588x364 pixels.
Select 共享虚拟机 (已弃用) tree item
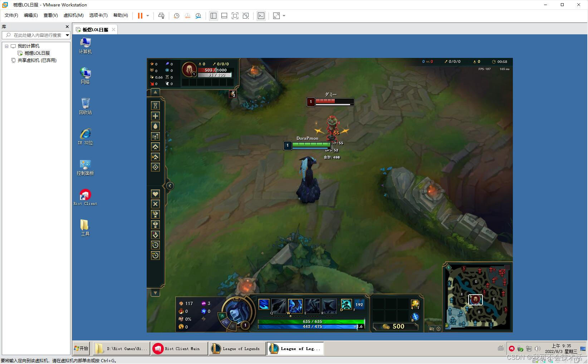pyautogui.click(x=37, y=60)
